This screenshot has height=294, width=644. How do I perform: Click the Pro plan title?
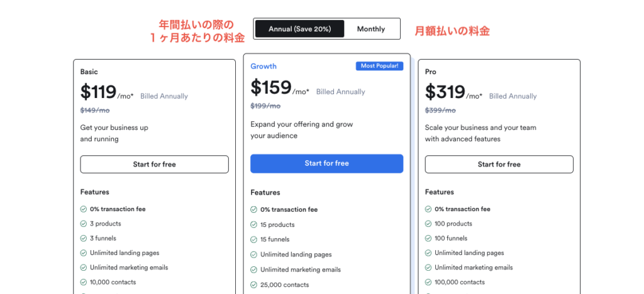tap(430, 72)
